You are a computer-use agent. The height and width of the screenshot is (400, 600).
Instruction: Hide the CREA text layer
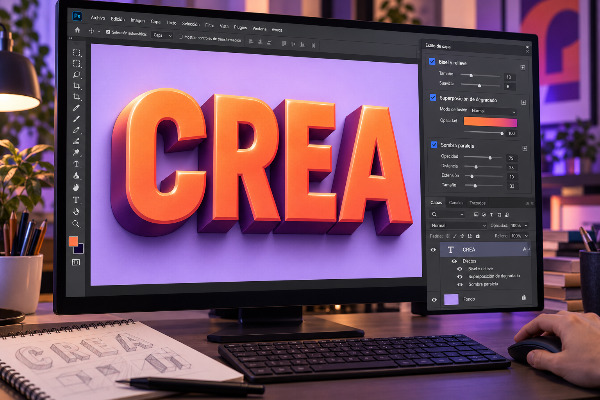[x=433, y=250]
